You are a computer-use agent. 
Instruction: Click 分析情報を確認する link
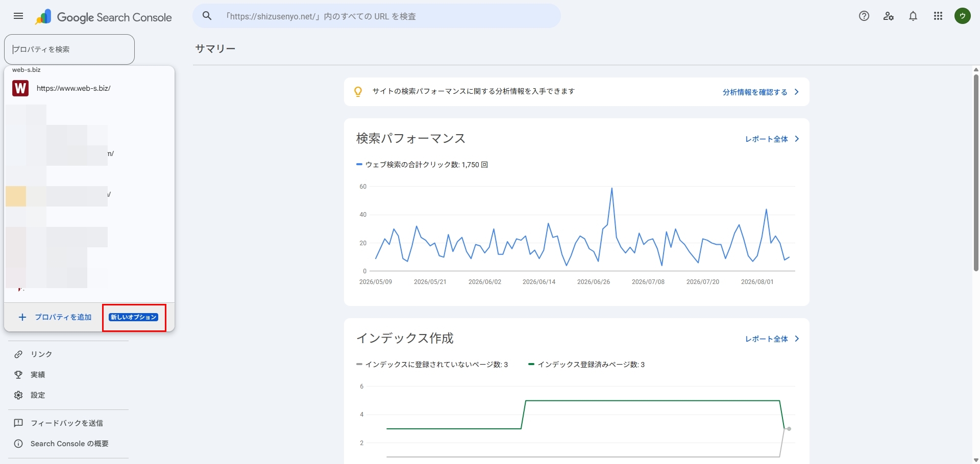pos(755,92)
